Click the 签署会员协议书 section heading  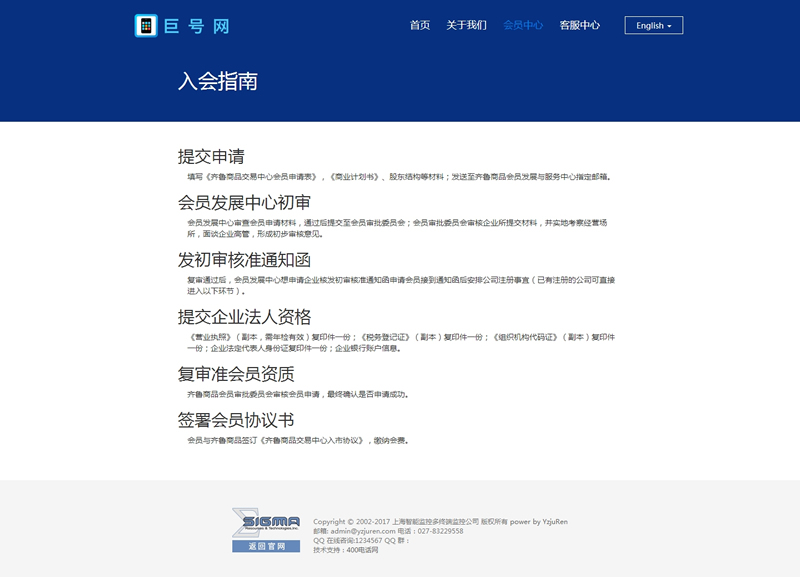tap(236, 419)
